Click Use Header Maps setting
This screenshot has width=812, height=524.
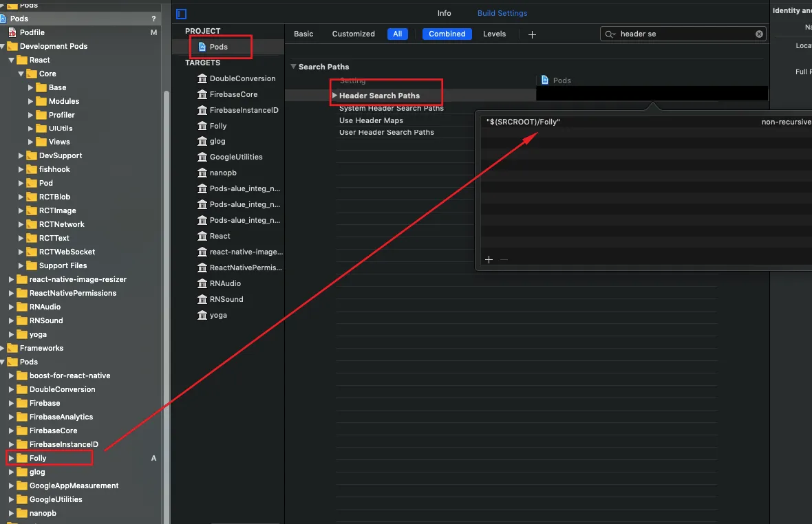[x=371, y=120]
